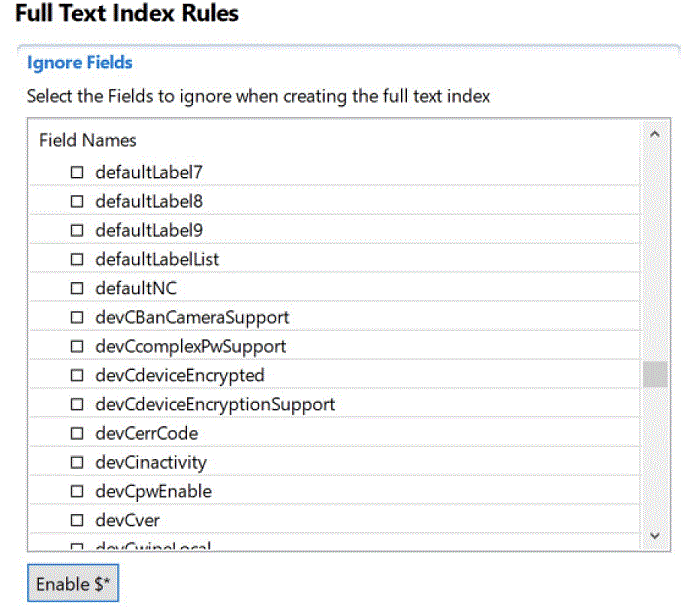This screenshot has height=613, width=693.
Task: Tick the defaultLabel9 checkbox
Action: click(x=77, y=230)
